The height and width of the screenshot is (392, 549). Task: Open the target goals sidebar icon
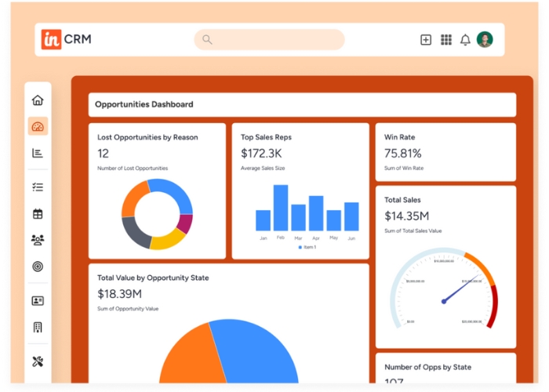(x=38, y=267)
